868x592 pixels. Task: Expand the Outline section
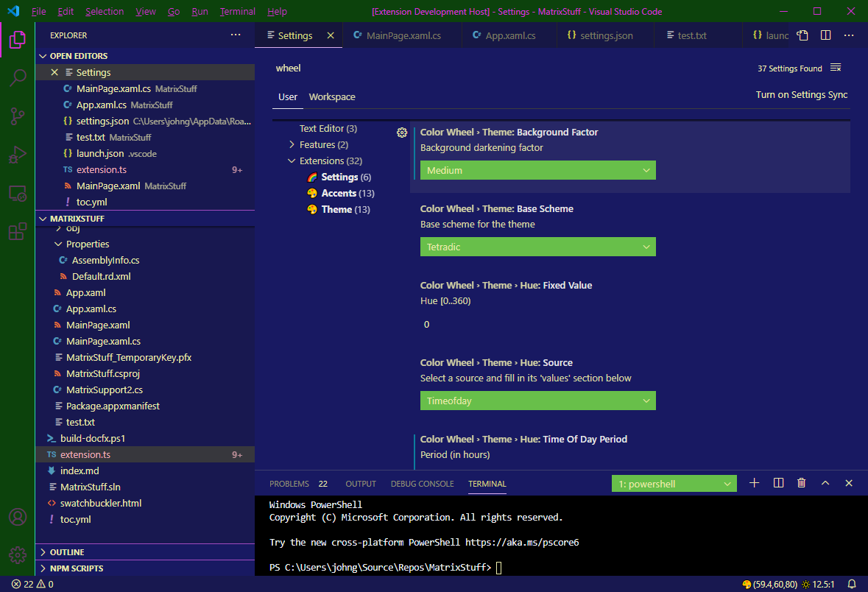point(145,552)
